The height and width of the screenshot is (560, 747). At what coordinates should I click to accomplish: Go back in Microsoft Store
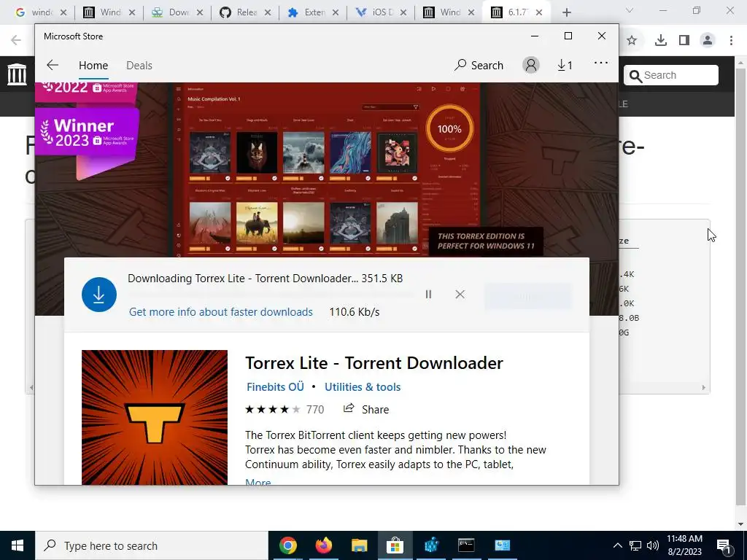[x=53, y=65]
